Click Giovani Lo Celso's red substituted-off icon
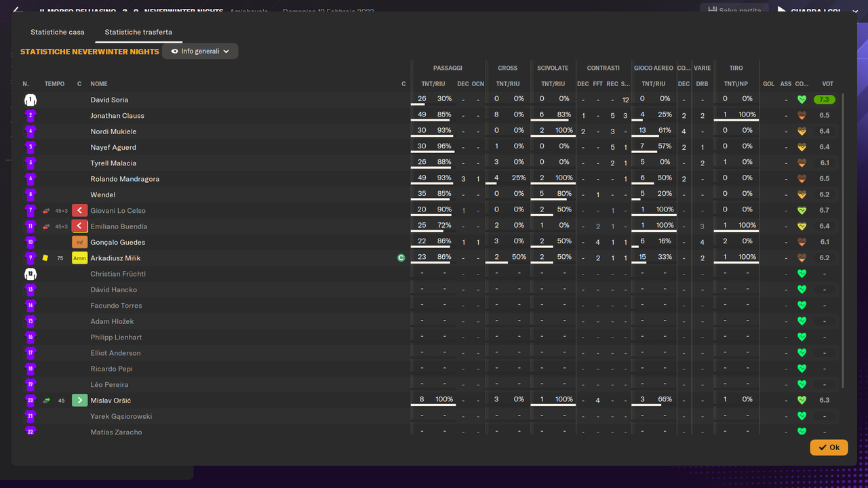 pos(79,210)
